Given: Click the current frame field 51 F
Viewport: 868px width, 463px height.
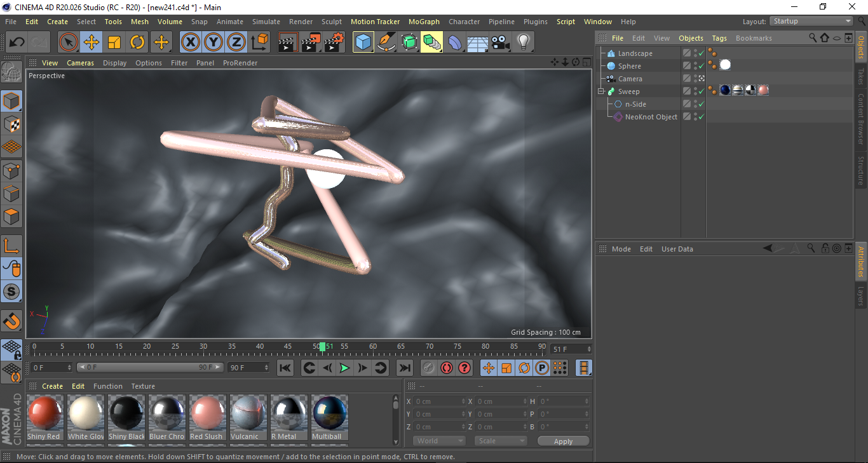Looking at the screenshot, I should [x=571, y=349].
